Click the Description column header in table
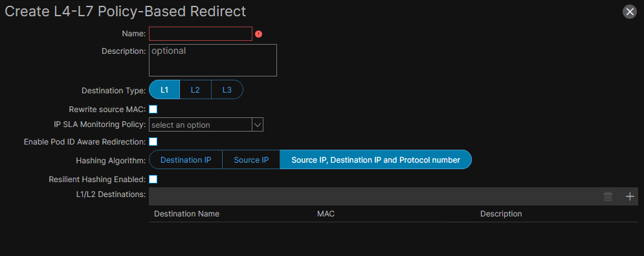Image resolution: width=644 pixels, height=256 pixels. point(501,214)
